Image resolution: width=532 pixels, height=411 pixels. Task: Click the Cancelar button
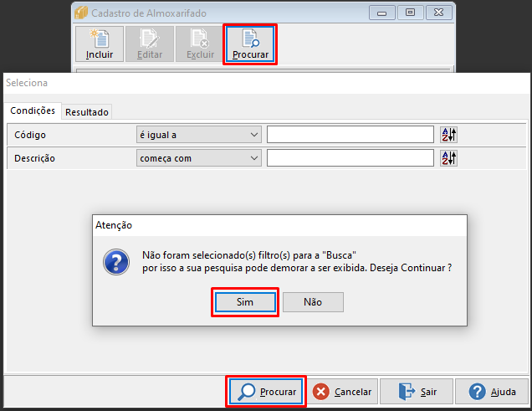coord(342,392)
